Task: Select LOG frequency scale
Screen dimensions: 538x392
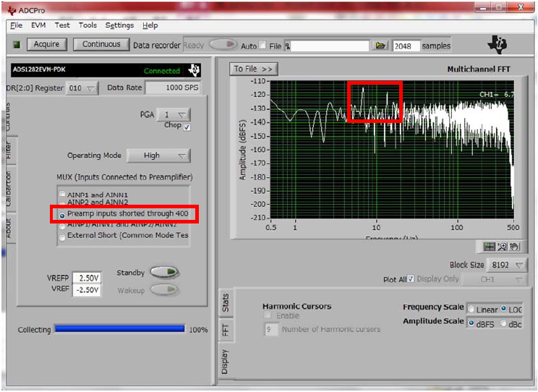Action: coord(503,309)
